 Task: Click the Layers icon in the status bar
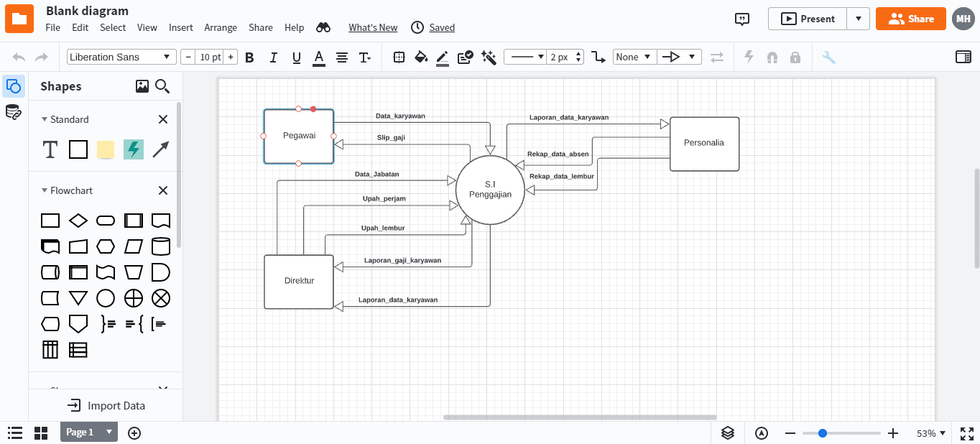[727, 433]
